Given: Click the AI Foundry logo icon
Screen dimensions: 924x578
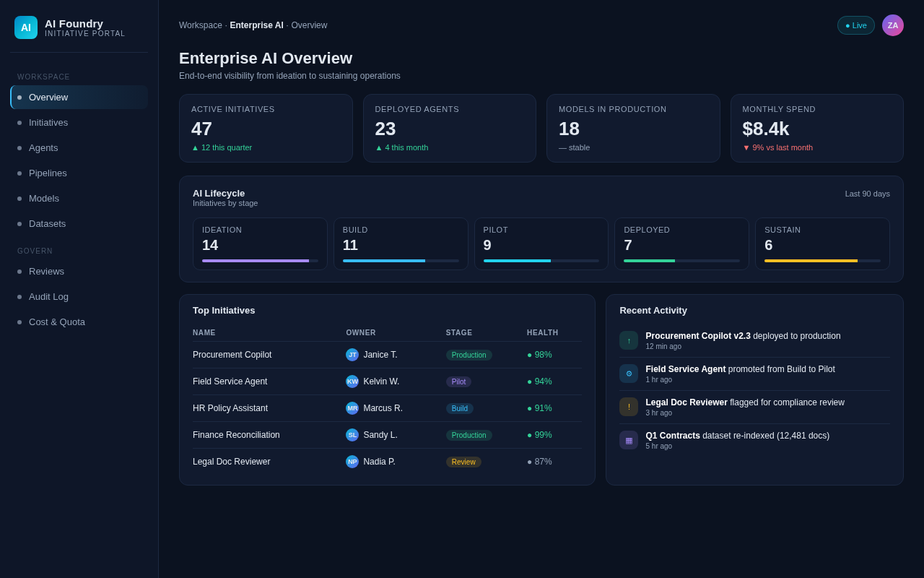Looking at the screenshot, I should tap(26, 27).
